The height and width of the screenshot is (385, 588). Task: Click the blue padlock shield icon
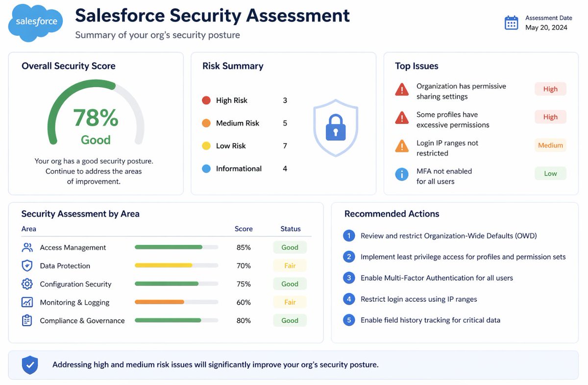pyautogui.click(x=336, y=128)
